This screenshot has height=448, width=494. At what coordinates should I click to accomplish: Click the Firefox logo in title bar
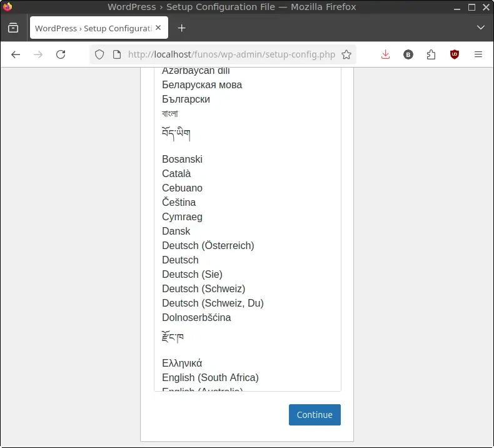point(8,7)
